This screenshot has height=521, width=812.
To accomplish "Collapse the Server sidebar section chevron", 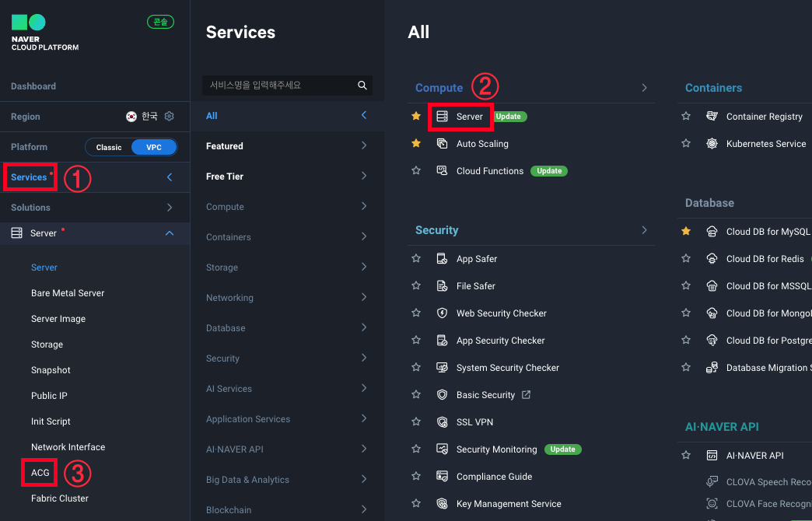I will pyautogui.click(x=170, y=233).
